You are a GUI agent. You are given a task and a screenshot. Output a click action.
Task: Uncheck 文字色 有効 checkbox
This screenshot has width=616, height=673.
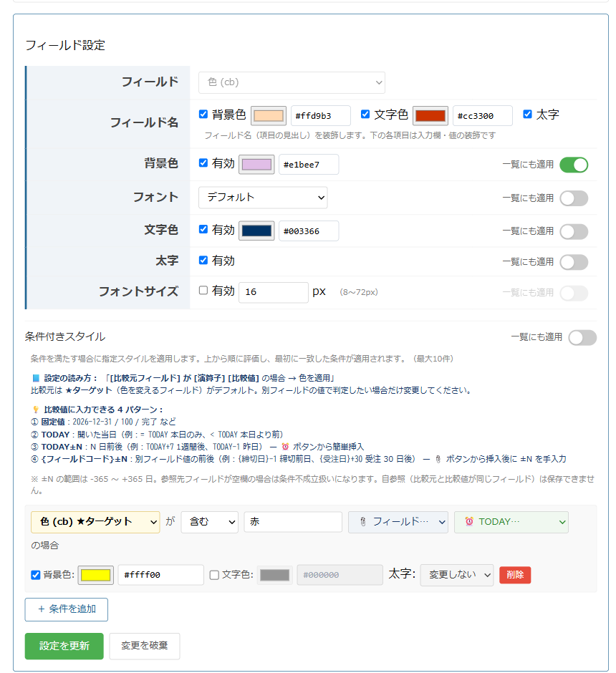pyautogui.click(x=203, y=230)
